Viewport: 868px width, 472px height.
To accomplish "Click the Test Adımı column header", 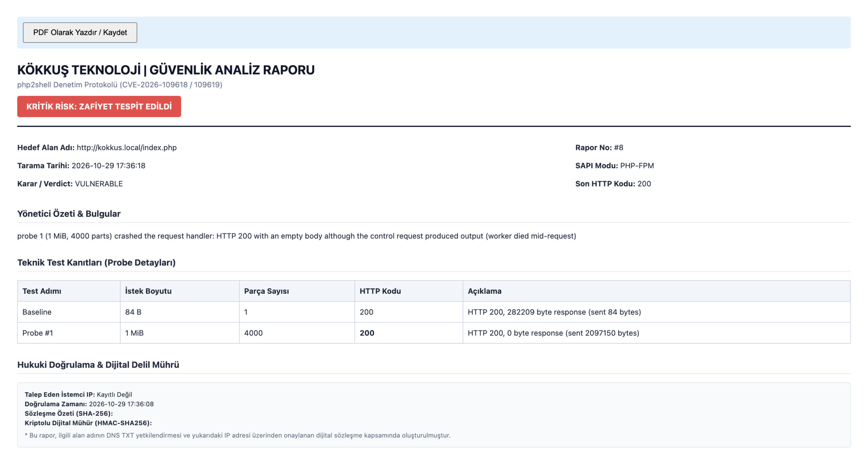I will point(42,291).
